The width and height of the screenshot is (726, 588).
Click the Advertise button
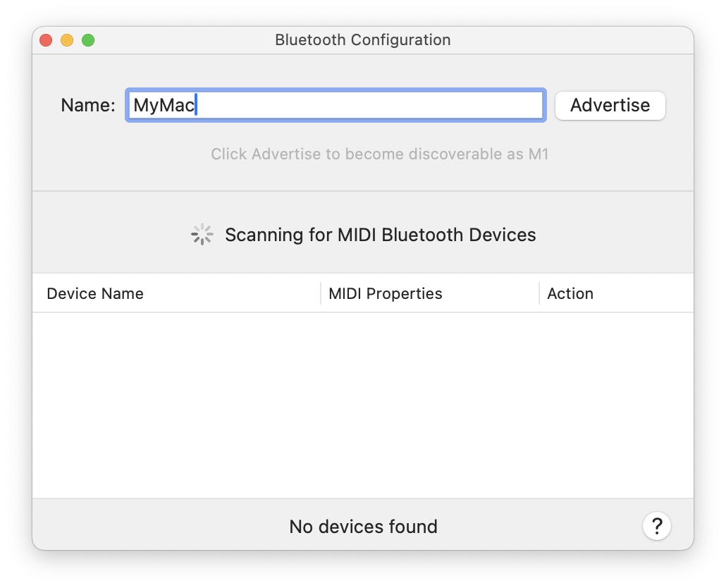[610, 106]
